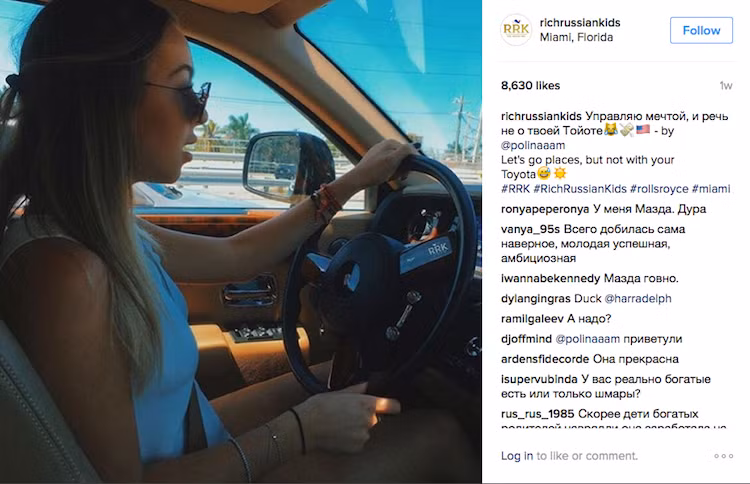Open the #RichRussianKids hashtag
Screen dimensions: 750x484
click(x=580, y=189)
